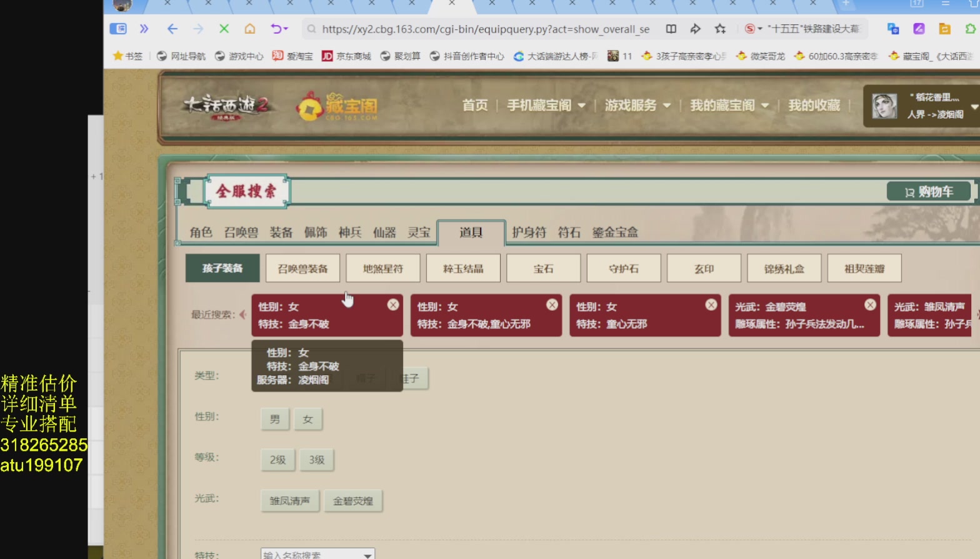This screenshot has width=980, height=559.
Task: Select the 守护石 sub-category
Action: click(x=624, y=268)
